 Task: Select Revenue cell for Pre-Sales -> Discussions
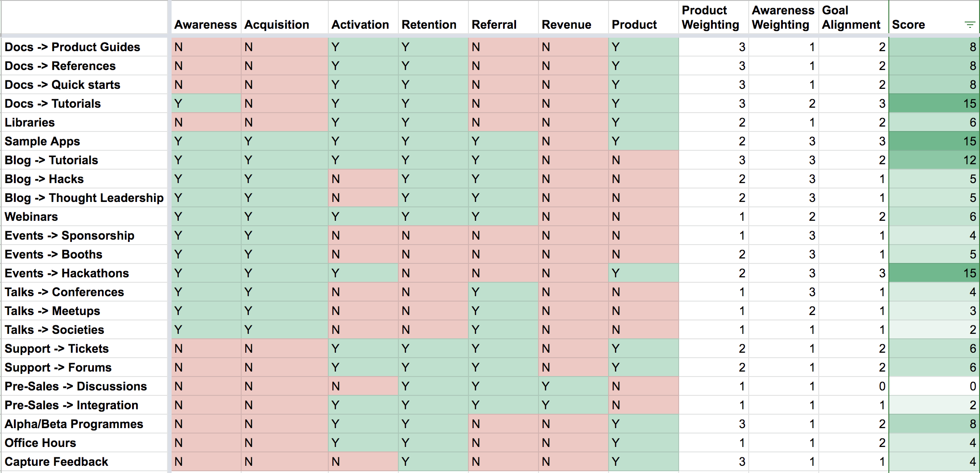coord(573,386)
